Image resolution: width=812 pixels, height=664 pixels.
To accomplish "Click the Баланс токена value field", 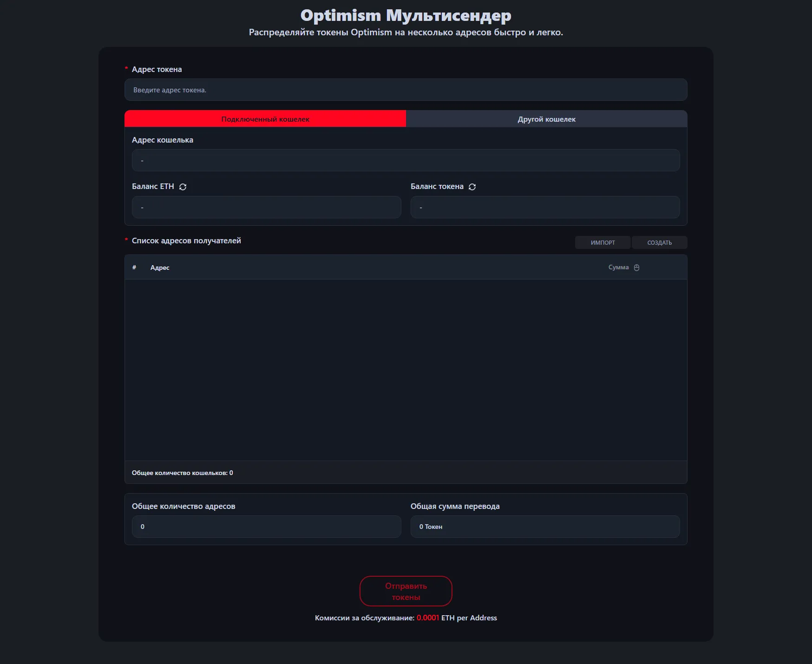I will [x=545, y=207].
